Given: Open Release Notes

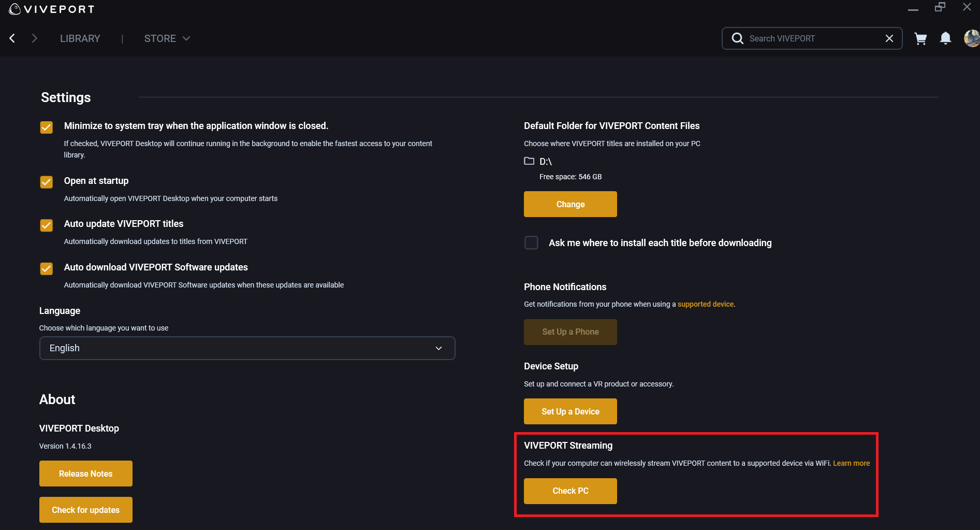Looking at the screenshot, I should click(x=86, y=474).
